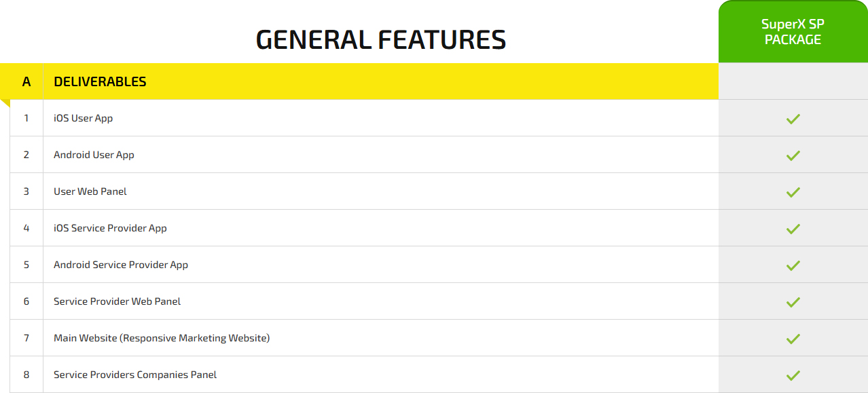The image size is (868, 393).
Task: Click the Service Provider Web Panel checkmark
Action: point(793,302)
